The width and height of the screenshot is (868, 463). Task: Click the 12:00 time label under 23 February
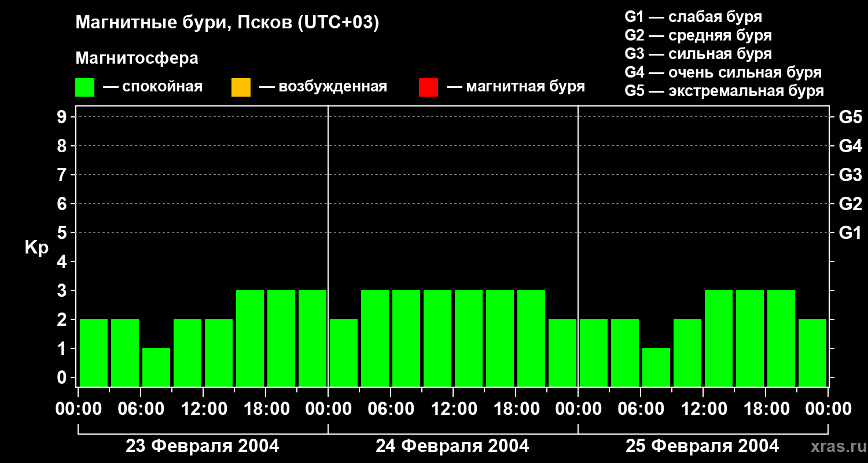(x=203, y=409)
